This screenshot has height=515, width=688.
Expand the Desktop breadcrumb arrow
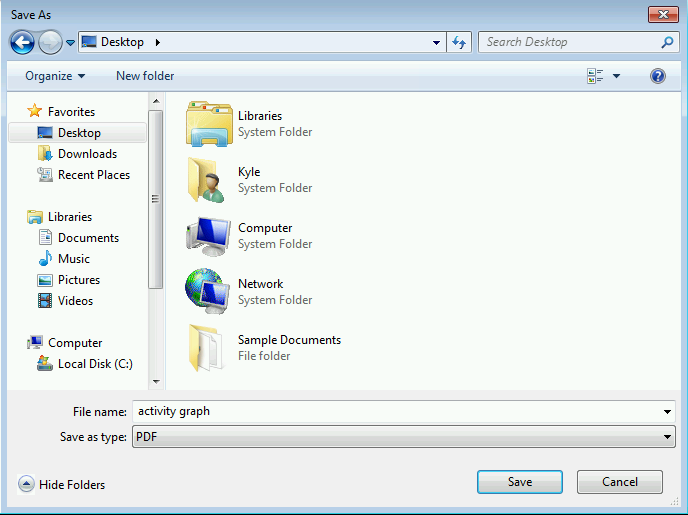tap(158, 43)
